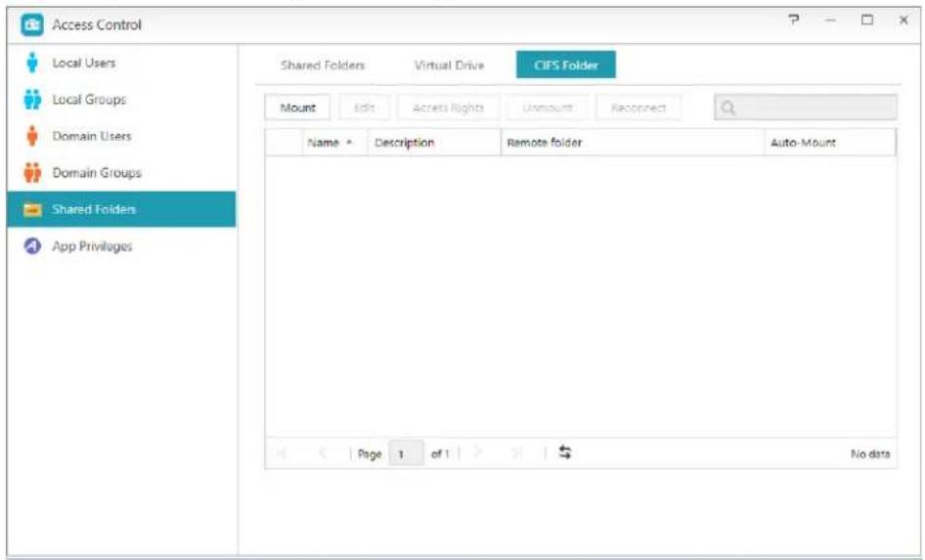
Task: Open the Local Users section
Action: pyautogui.click(x=121, y=64)
